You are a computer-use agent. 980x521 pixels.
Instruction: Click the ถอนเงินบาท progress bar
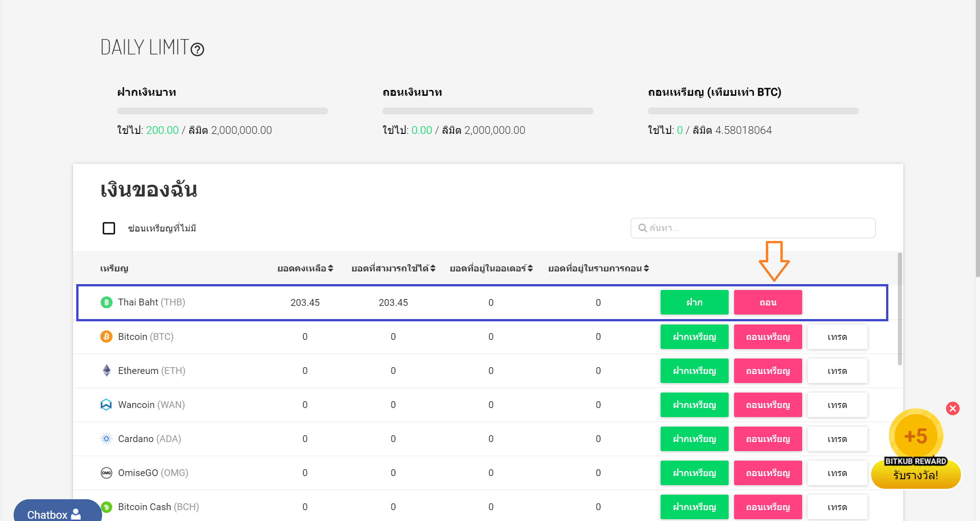pos(488,111)
